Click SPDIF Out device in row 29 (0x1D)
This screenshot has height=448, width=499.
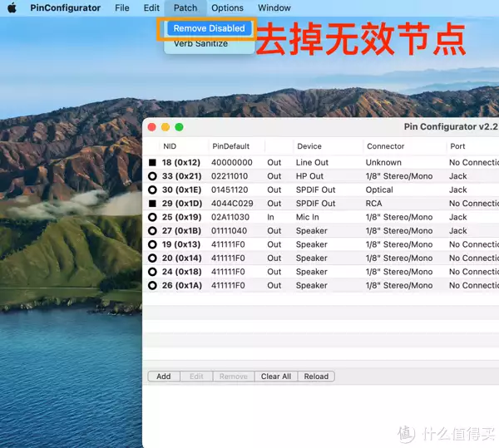[x=315, y=204]
